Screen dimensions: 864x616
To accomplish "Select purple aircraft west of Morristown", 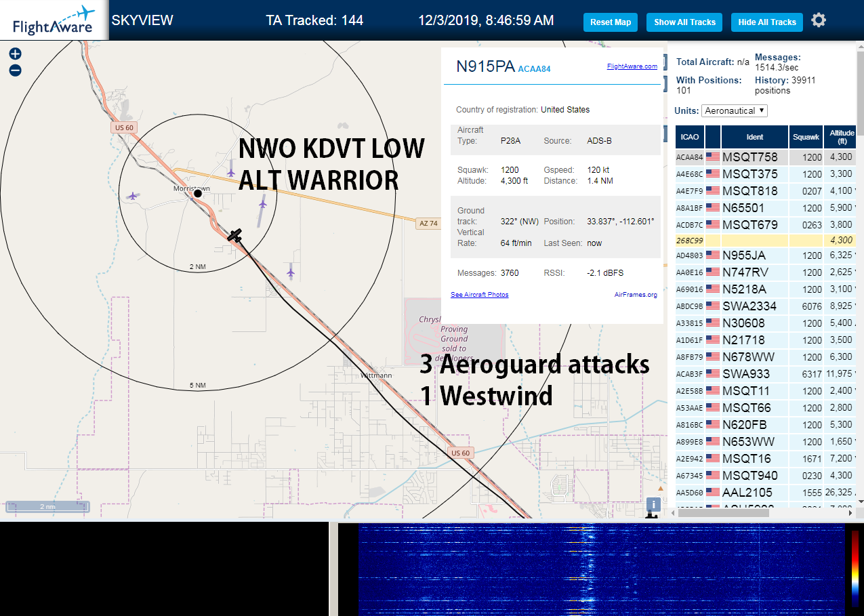I will (133, 196).
